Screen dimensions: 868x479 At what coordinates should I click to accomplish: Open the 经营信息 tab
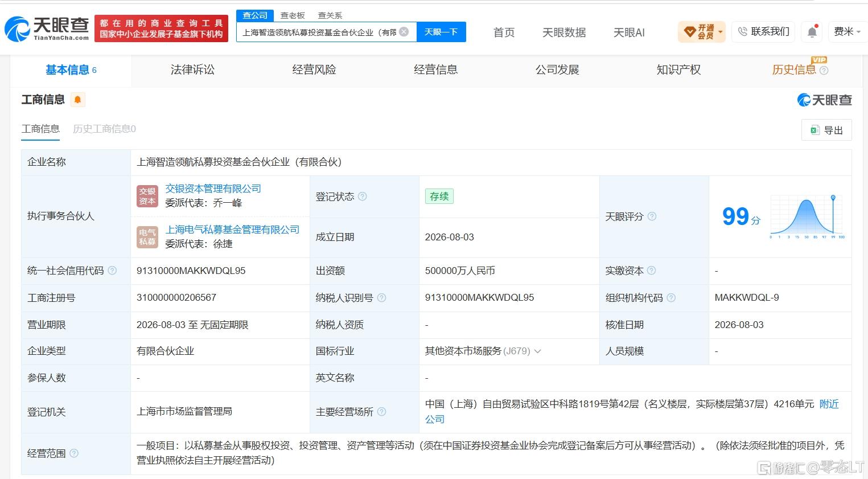pos(435,70)
